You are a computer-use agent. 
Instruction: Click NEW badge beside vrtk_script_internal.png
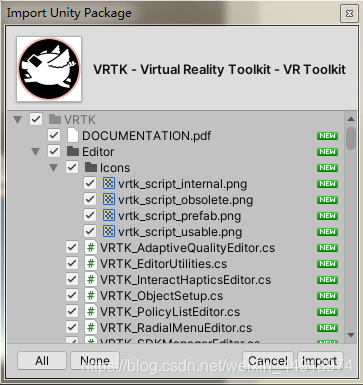pyautogui.click(x=327, y=184)
